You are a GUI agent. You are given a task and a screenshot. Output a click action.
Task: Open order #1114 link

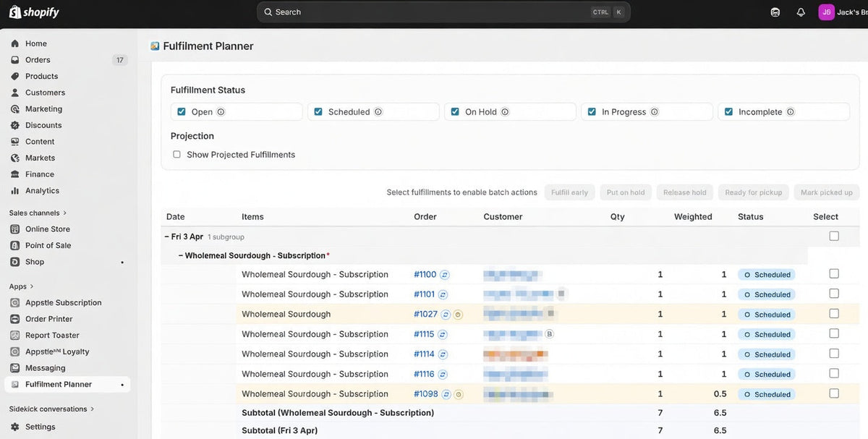pos(425,354)
